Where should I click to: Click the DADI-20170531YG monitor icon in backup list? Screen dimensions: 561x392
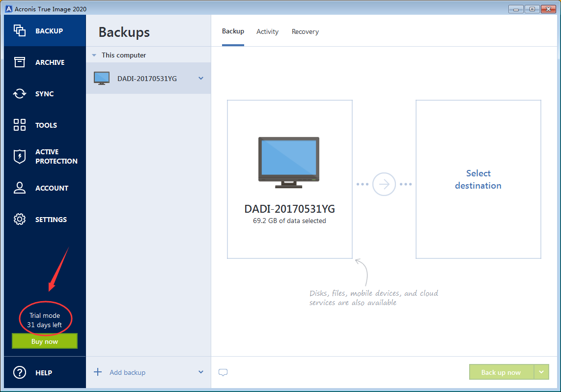click(x=102, y=78)
